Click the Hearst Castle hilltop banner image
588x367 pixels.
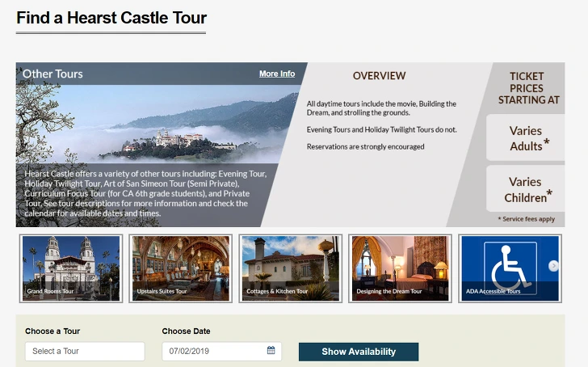point(157,124)
